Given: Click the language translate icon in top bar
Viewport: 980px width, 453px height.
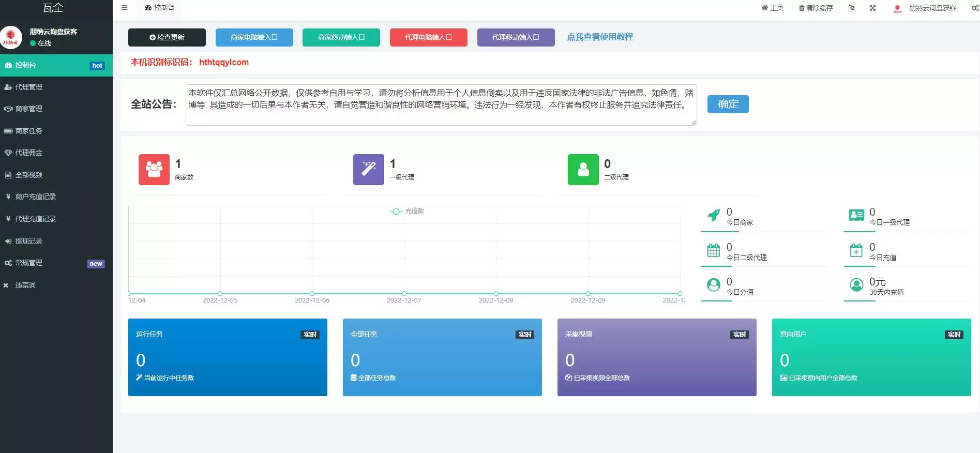Looking at the screenshot, I should pos(851,8).
